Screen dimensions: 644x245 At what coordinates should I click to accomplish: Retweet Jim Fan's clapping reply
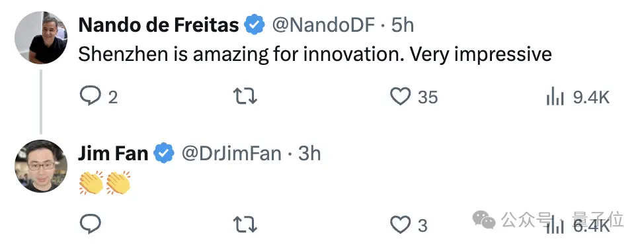(245, 224)
